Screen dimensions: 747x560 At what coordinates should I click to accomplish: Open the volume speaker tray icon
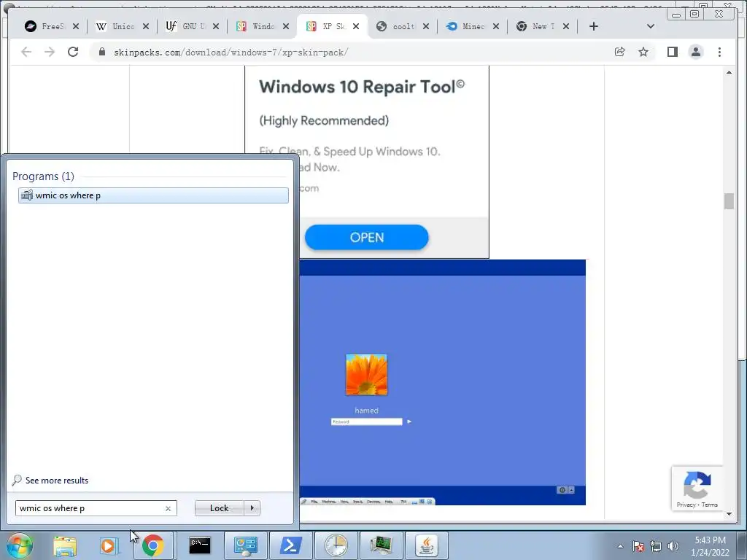coord(673,546)
